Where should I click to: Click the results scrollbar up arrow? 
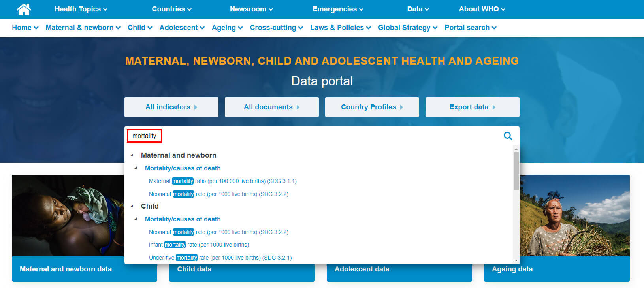[516, 149]
